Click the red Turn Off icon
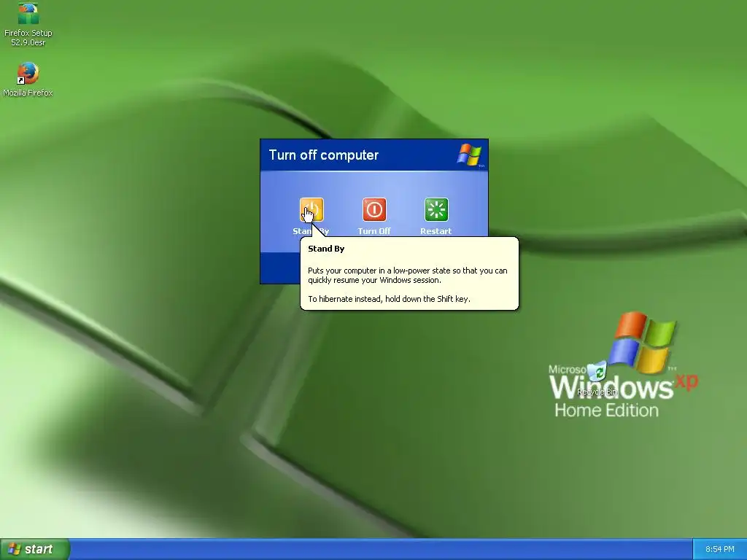This screenshot has height=560, width=747. pos(374,209)
